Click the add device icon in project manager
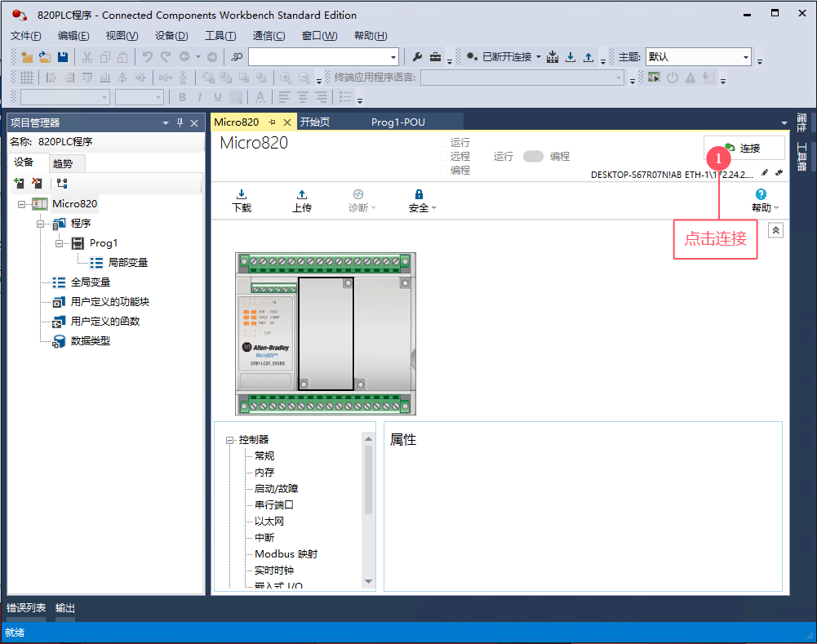Screen dimensions: 817x644 click(19, 183)
